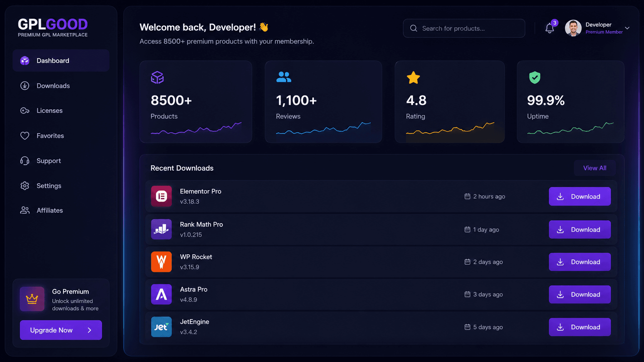
Task: Click the Products trend sparkline chart
Action: coord(196,128)
